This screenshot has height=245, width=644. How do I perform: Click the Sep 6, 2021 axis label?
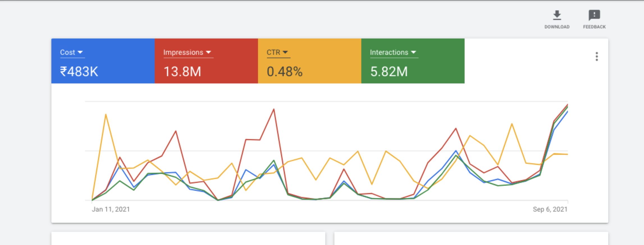tap(550, 209)
